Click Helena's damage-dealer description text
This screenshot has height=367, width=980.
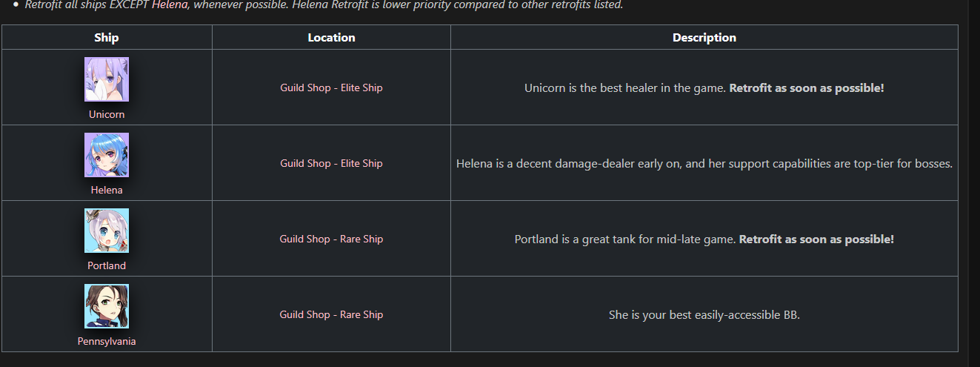(704, 163)
